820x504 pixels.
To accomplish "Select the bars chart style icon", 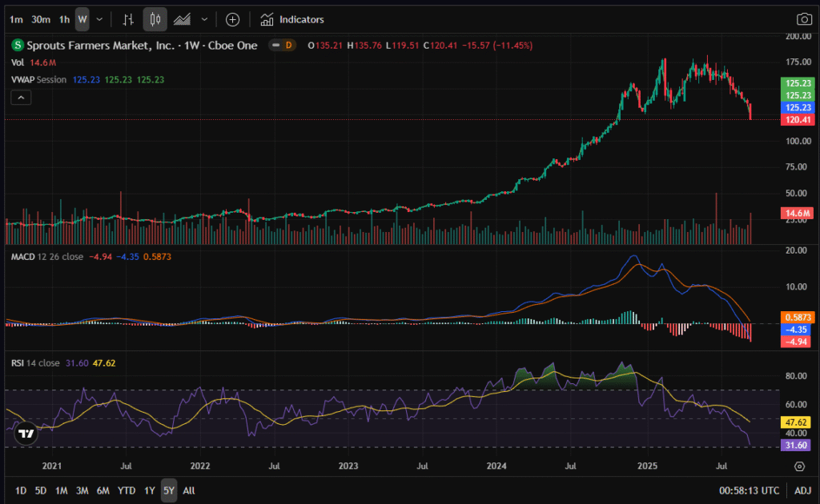I will click(x=128, y=19).
